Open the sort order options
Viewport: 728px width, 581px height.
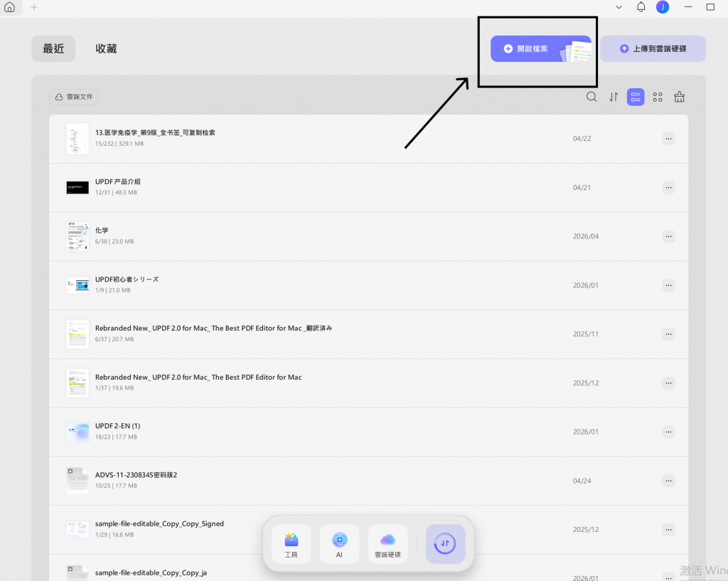click(x=614, y=97)
